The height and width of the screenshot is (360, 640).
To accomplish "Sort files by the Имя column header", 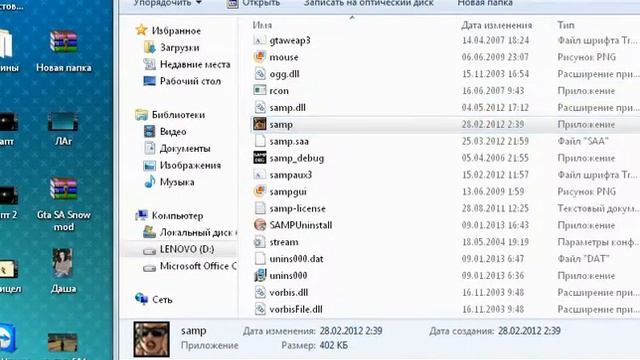I will pyautogui.click(x=262, y=25).
